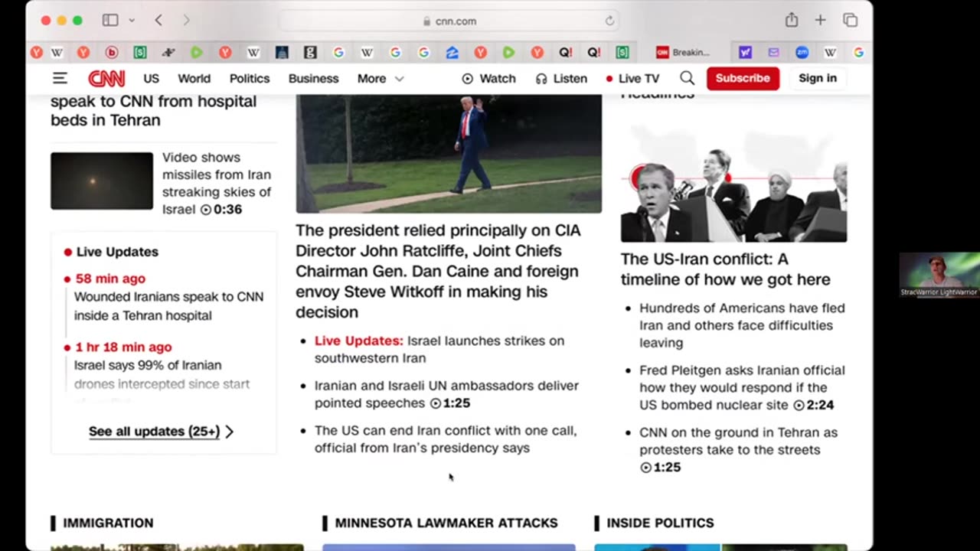Open 'The US can end Iran conflict' story
The width and height of the screenshot is (980, 551).
click(446, 439)
